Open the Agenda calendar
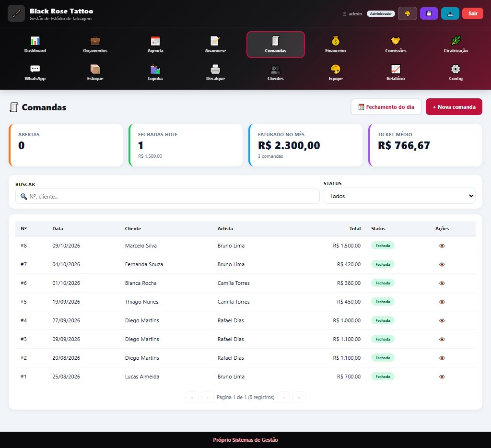The height and width of the screenshot is (448, 491). click(x=155, y=45)
